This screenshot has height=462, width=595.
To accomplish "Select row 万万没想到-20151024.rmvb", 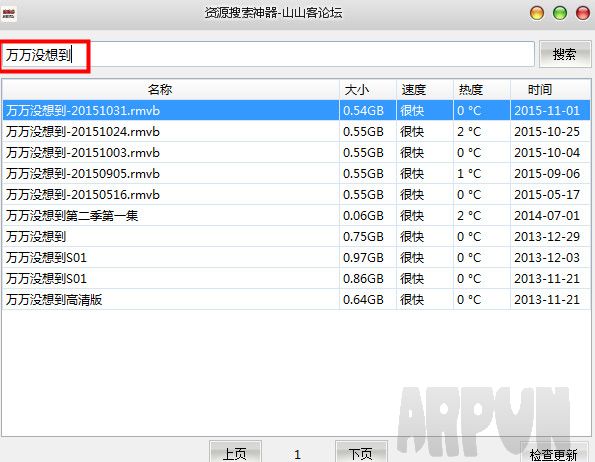I will [296, 132].
